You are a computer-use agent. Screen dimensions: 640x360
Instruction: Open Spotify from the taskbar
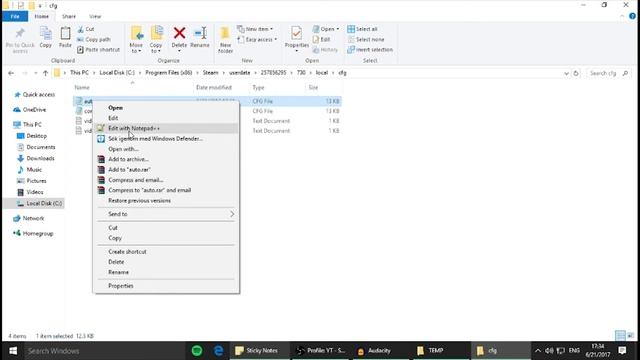click(197, 351)
